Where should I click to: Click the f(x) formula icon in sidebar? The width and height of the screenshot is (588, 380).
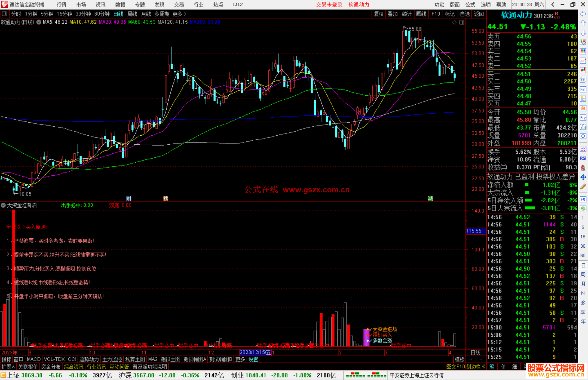tap(583, 127)
